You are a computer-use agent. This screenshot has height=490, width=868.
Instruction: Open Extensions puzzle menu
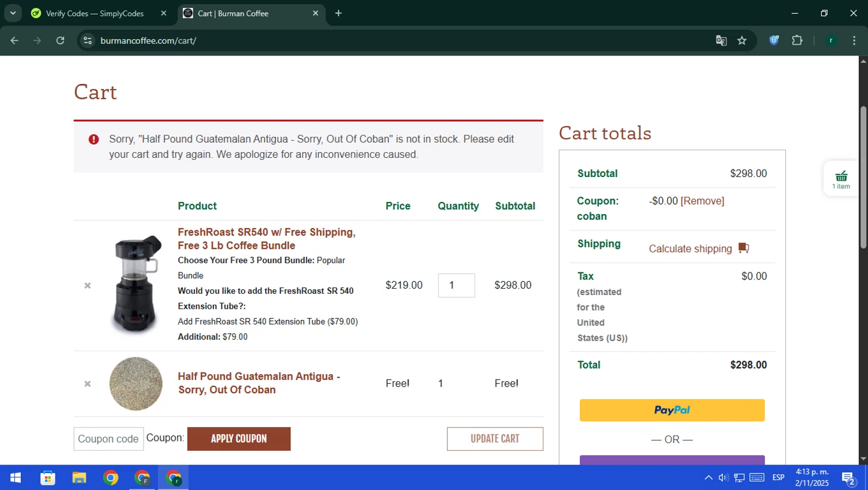point(797,40)
